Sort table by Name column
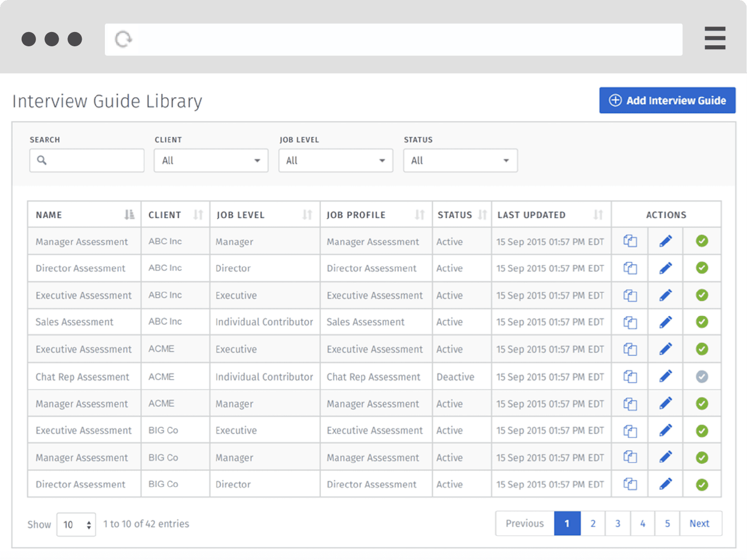The width and height of the screenshot is (747, 560). click(x=129, y=215)
